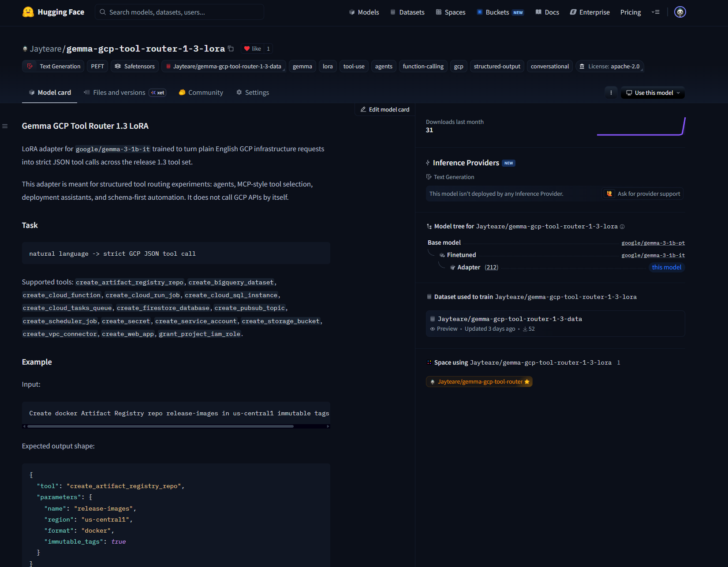Click the Hugging Face logo
The width and height of the screenshot is (728, 567).
coord(53,12)
